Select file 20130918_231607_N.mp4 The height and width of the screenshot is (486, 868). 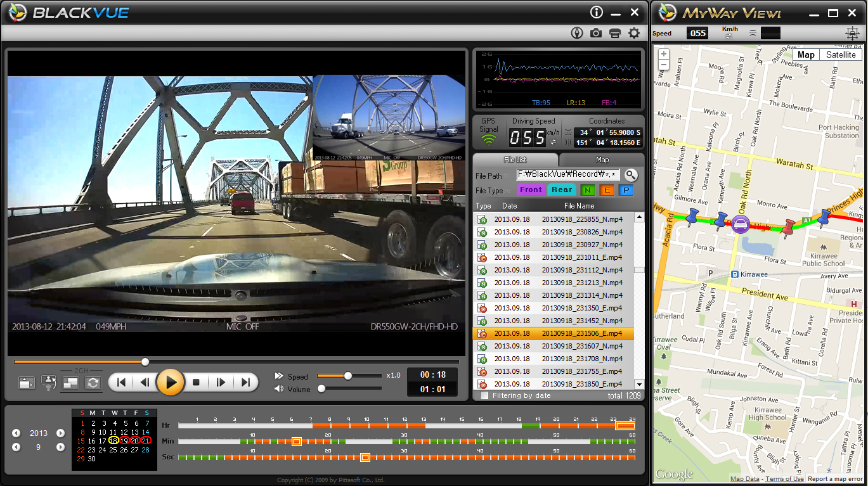pyautogui.click(x=554, y=346)
